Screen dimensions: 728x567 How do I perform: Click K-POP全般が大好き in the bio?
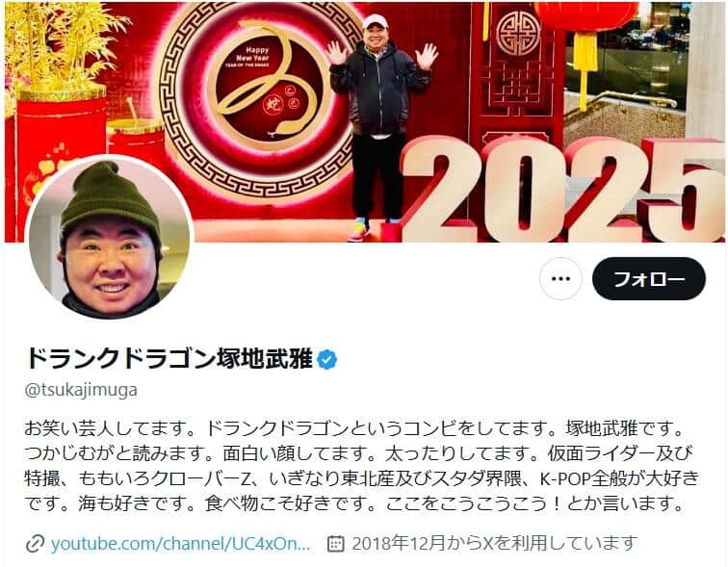[x=619, y=477]
